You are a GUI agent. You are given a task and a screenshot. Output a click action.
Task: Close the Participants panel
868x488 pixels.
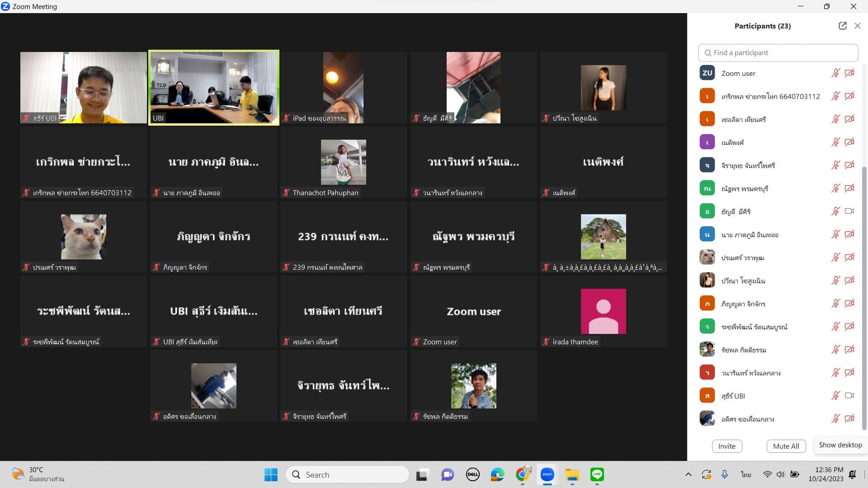coord(857,26)
